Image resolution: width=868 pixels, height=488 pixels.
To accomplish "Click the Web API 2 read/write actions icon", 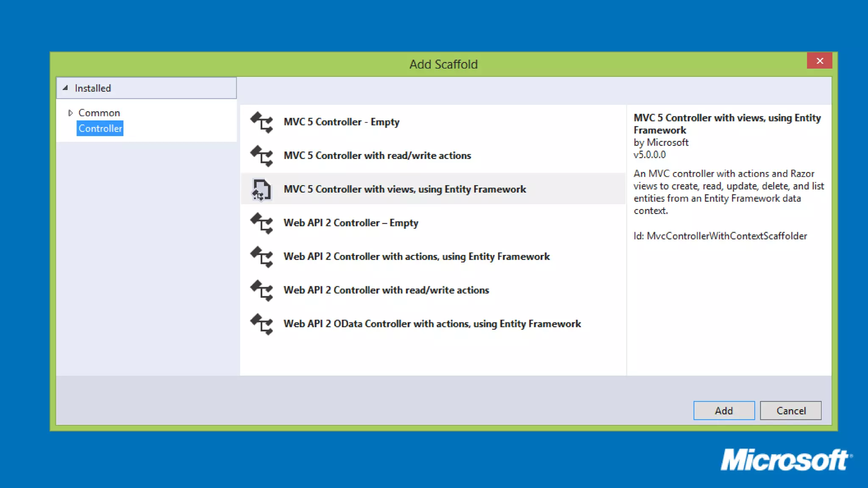I will (x=262, y=290).
